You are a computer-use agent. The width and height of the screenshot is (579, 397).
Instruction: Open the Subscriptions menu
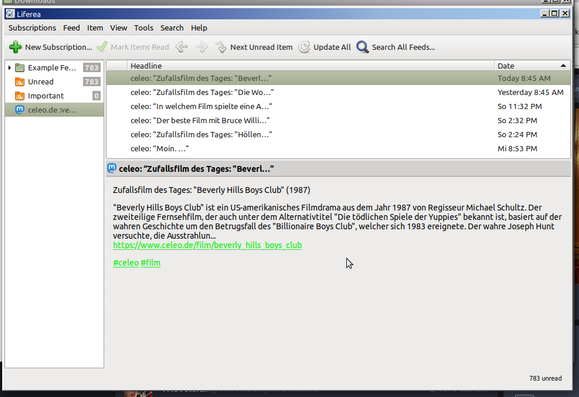tap(32, 28)
